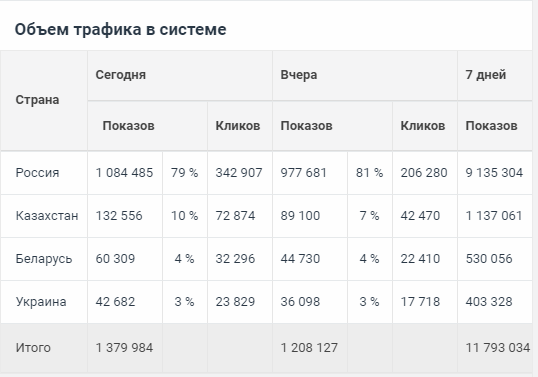Click 'Показов' header under 7 дней
This screenshot has height=377, width=538.
point(491,126)
